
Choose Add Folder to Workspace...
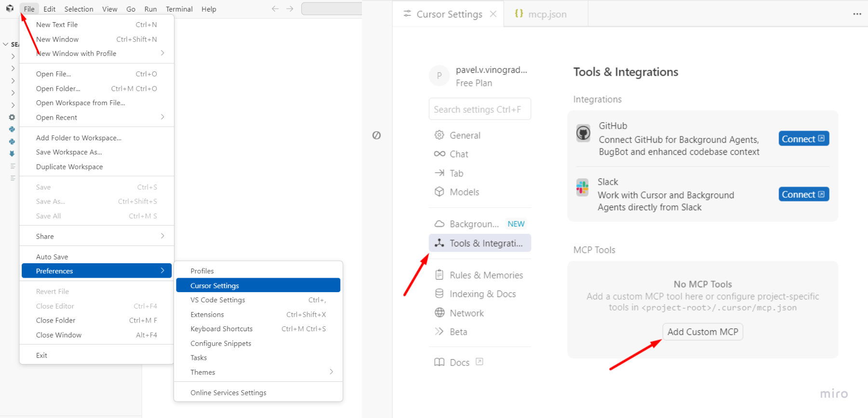pyautogui.click(x=96, y=137)
